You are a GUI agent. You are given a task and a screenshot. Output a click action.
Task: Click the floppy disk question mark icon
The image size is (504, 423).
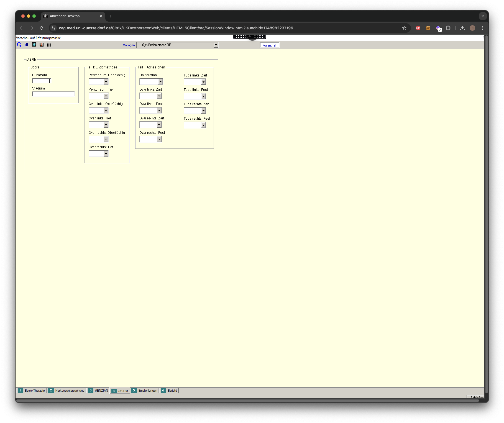(x=42, y=45)
